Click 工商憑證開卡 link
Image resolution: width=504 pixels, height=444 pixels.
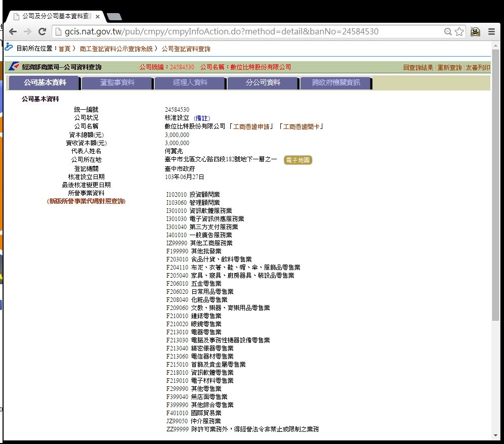click(302, 126)
